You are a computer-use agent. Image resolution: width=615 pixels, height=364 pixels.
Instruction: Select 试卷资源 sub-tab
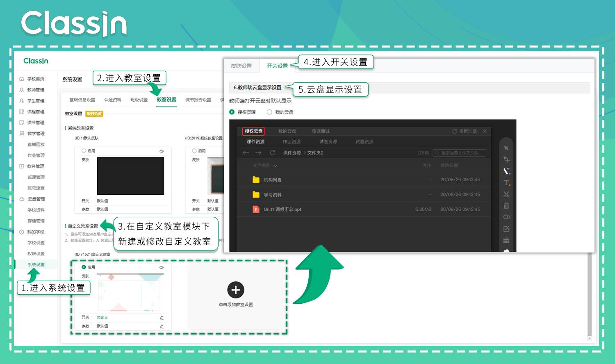pyautogui.click(x=328, y=141)
